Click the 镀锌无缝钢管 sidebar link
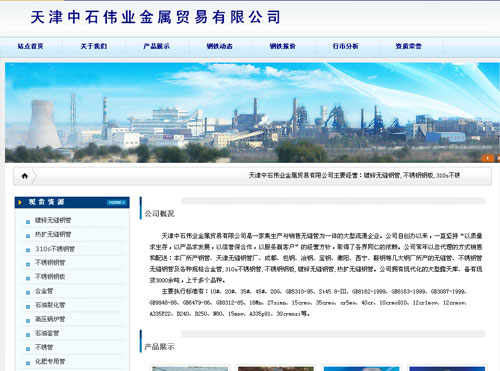Screen dimensions: 500x371 [x=53, y=220]
